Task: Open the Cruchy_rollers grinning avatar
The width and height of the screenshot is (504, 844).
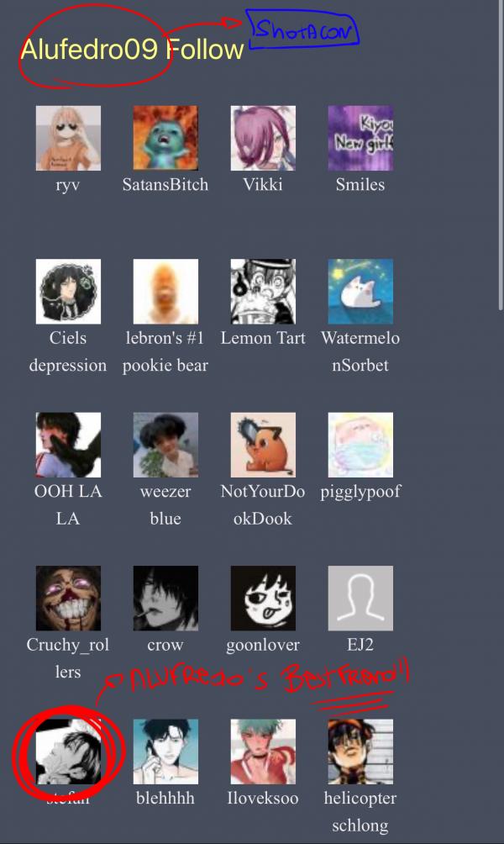Action: pos(68,599)
